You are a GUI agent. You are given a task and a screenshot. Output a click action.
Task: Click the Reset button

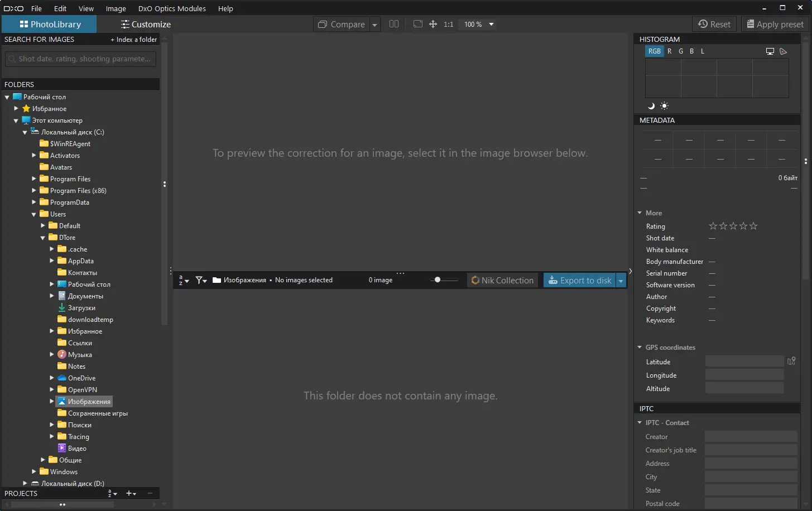714,24
